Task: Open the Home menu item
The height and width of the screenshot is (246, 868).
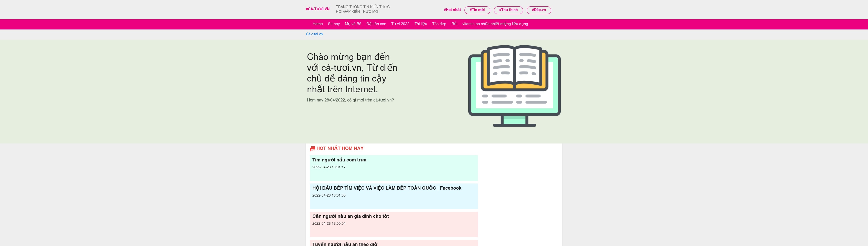Action: point(317,24)
